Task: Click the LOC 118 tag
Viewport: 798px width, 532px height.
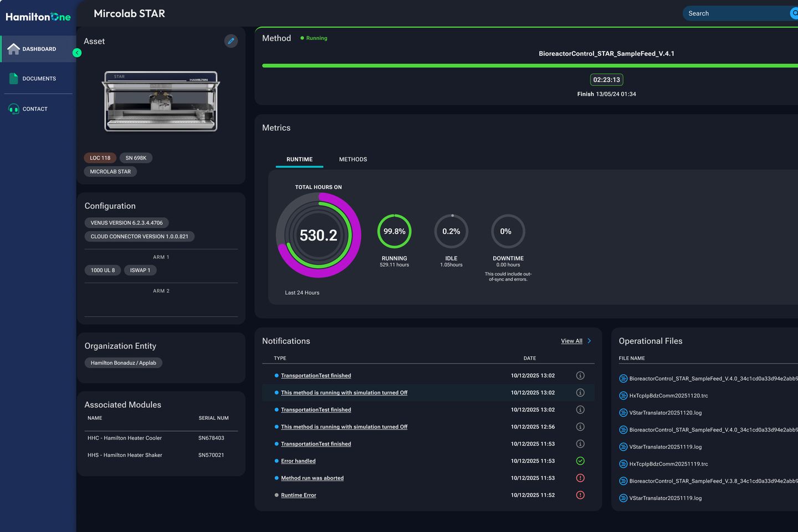Action: click(100, 158)
